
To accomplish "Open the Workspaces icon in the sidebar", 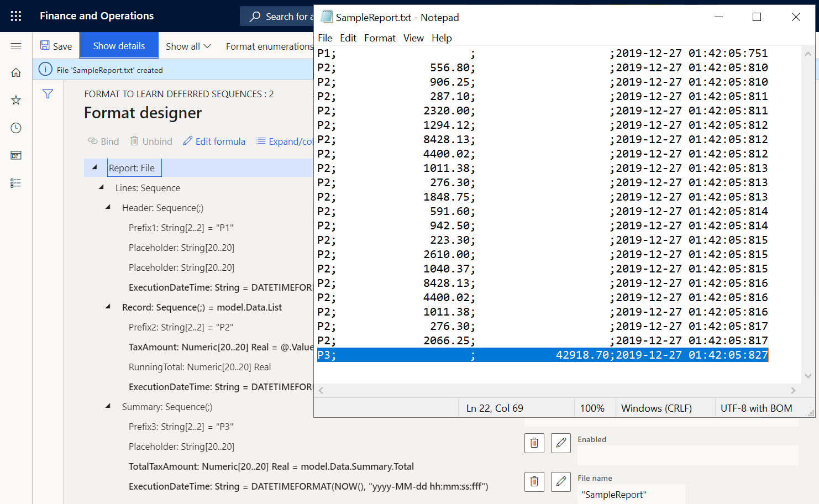I will click(15, 155).
